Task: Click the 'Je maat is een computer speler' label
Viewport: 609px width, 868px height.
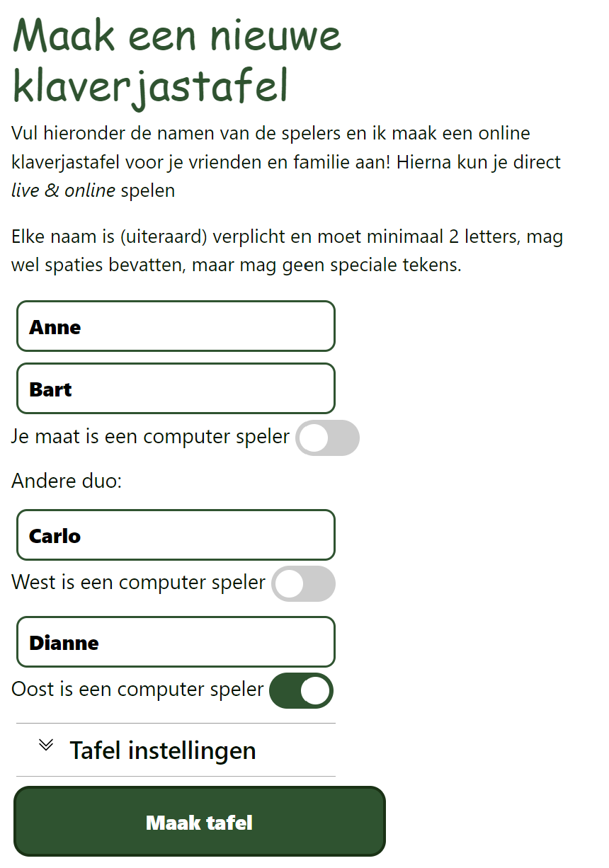Action: coord(150,437)
